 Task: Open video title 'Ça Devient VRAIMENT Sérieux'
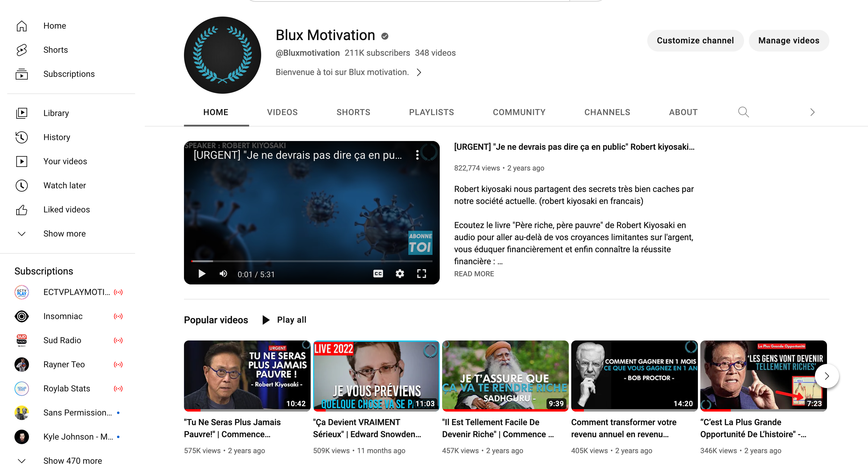(367, 429)
